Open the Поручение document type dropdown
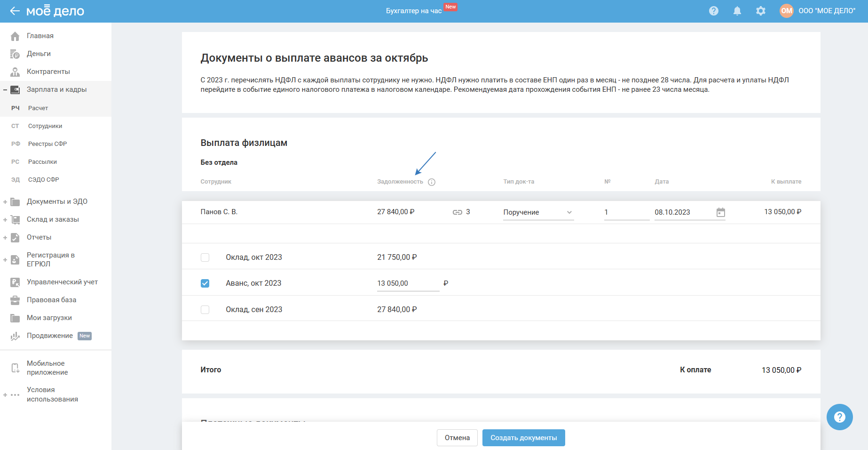Viewport: 868px width, 450px height. coord(538,212)
